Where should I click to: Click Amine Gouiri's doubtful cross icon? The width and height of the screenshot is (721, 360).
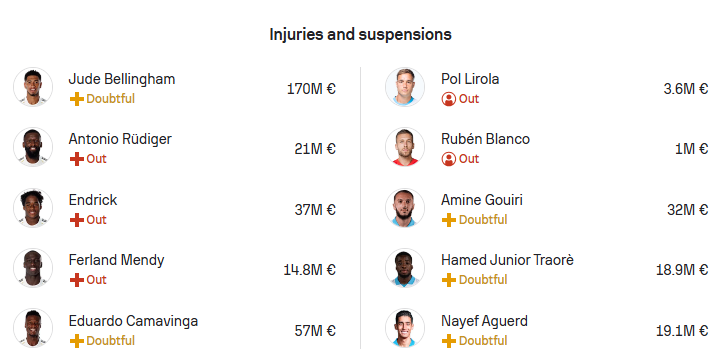[449, 220]
